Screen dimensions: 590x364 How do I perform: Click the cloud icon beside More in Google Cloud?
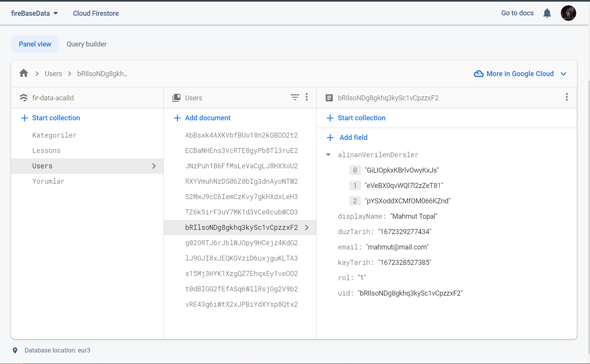[479, 74]
